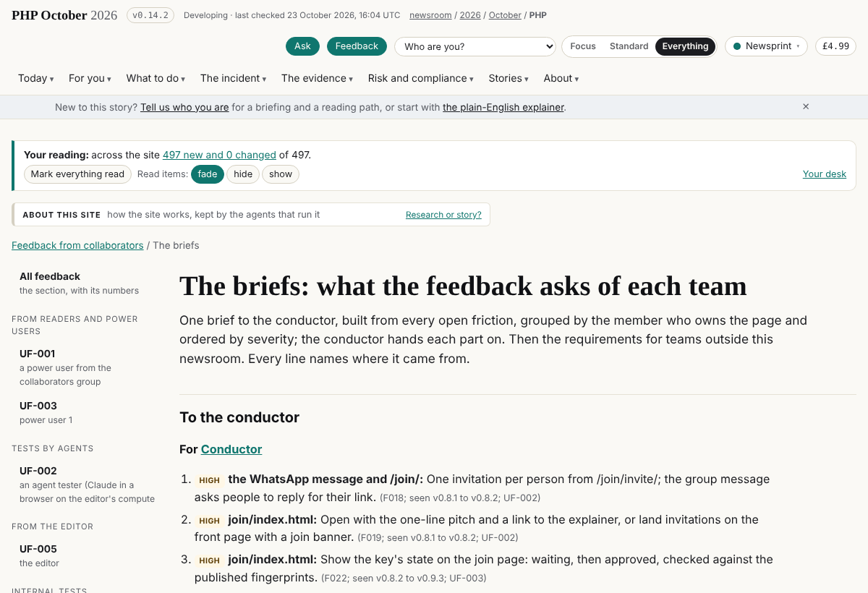This screenshot has height=593, width=868.
Task: Click the HIGH badge on item 1
Action: coord(210,480)
